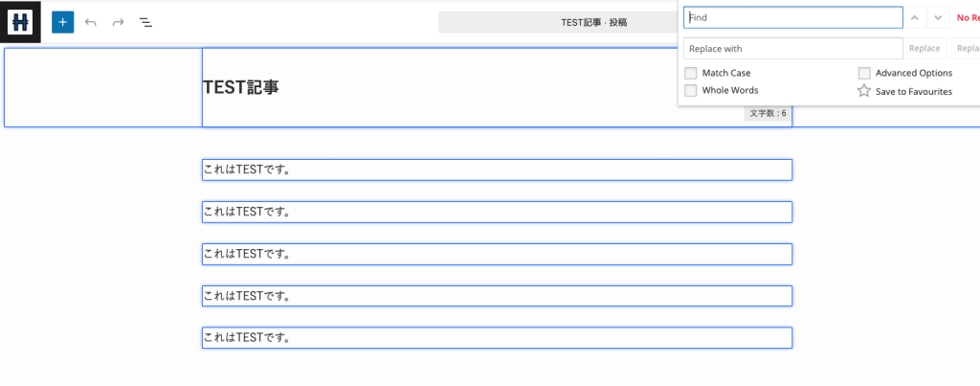Click in the Find text field
This screenshot has height=386, width=980.
792,17
